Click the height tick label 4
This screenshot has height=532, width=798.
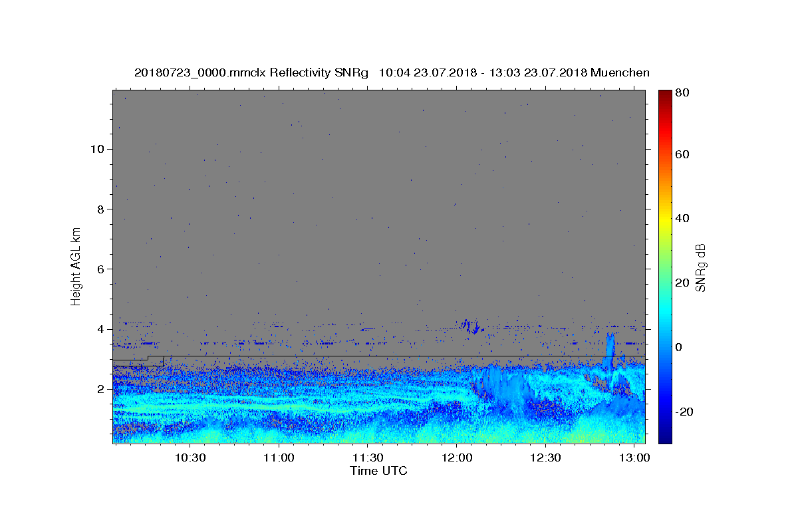point(102,329)
